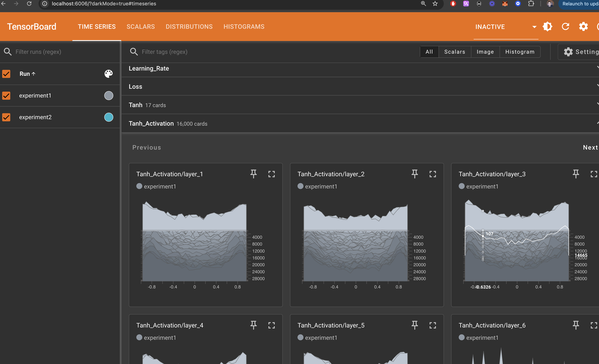The image size is (599, 364).
Task: Toggle full size for layer_2 card
Action: point(432,174)
